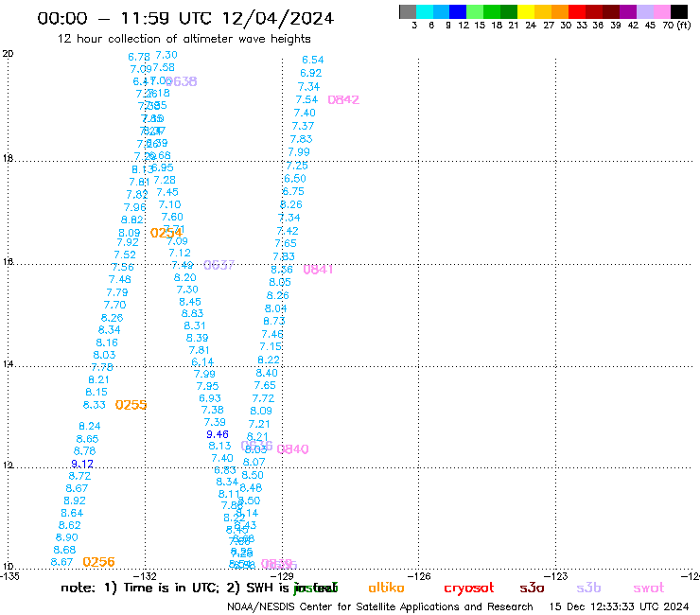Select the pink 0841 time label

[318, 270]
